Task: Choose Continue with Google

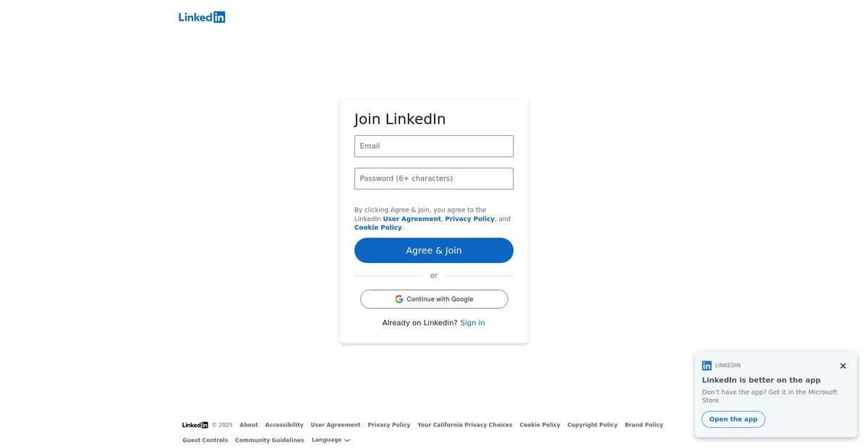Action: 434,299
